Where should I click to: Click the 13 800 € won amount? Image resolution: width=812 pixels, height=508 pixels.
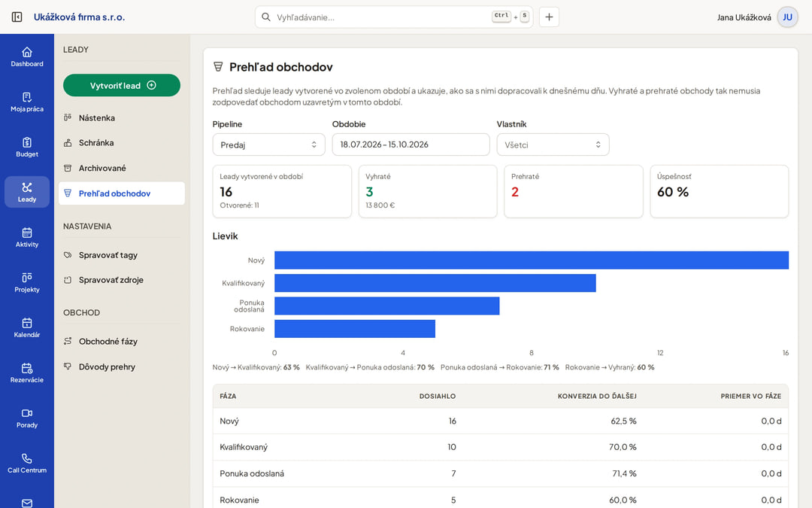pos(380,205)
